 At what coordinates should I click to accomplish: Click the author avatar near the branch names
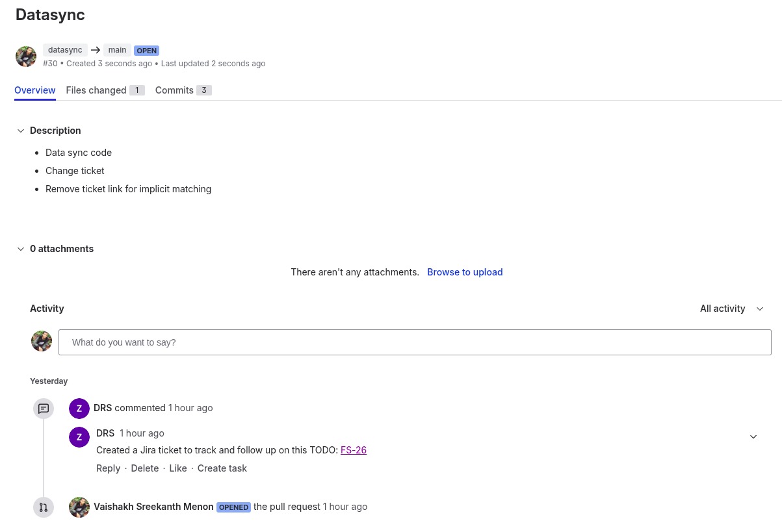pyautogui.click(x=26, y=57)
